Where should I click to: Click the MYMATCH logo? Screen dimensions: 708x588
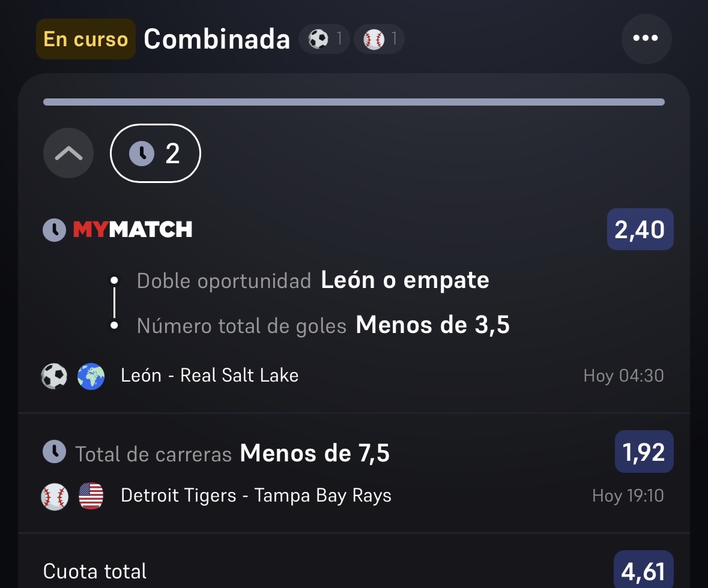pyautogui.click(x=133, y=230)
